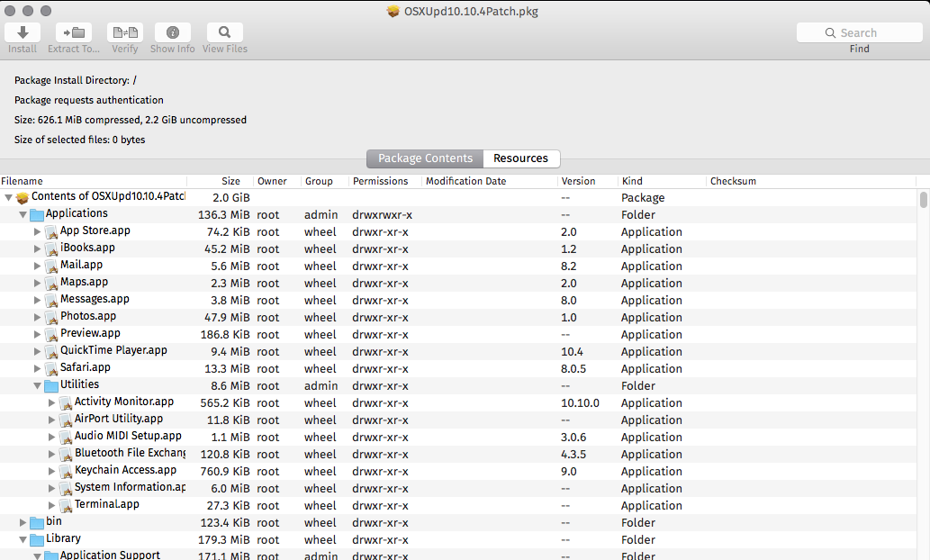Image resolution: width=930 pixels, height=560 pixels.
Task: Expand the Bluetooth File Exchange row
Action: (51, 455)
